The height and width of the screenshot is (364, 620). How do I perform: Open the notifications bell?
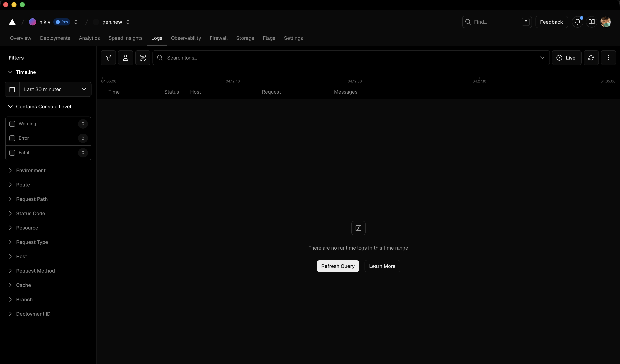pos(577,22)
